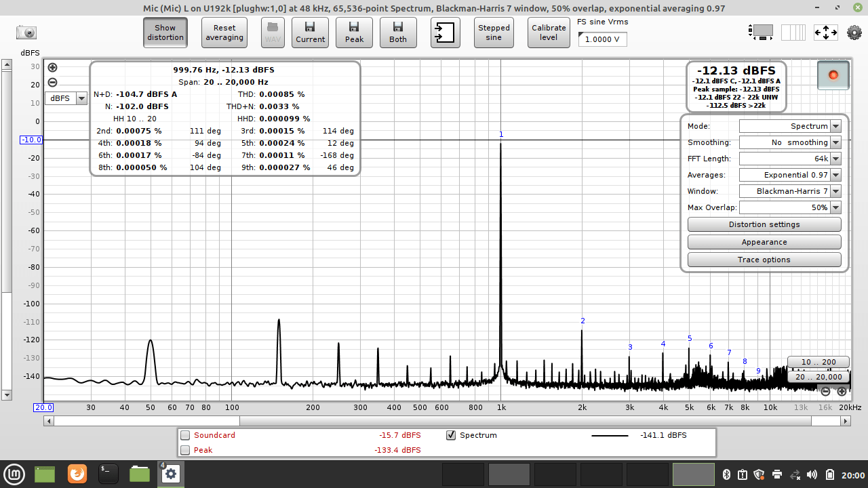Click the Appearance button
Image resolution: width=868 pixels, height=488 pixels.
click(x=764, y=242)
